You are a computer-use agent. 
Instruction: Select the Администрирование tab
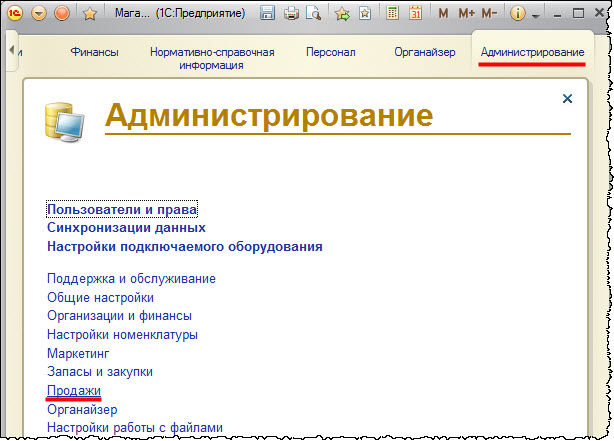tap(533, 52)
